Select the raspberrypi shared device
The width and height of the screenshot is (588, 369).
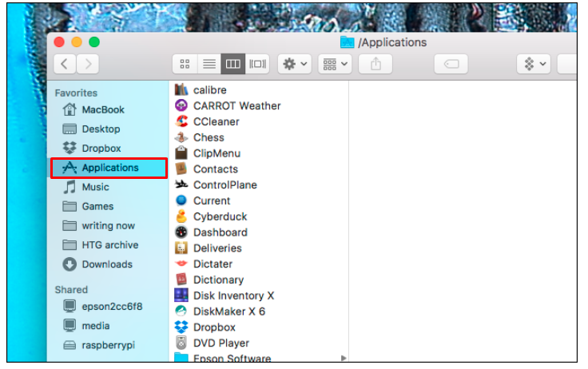click(109, 345)
